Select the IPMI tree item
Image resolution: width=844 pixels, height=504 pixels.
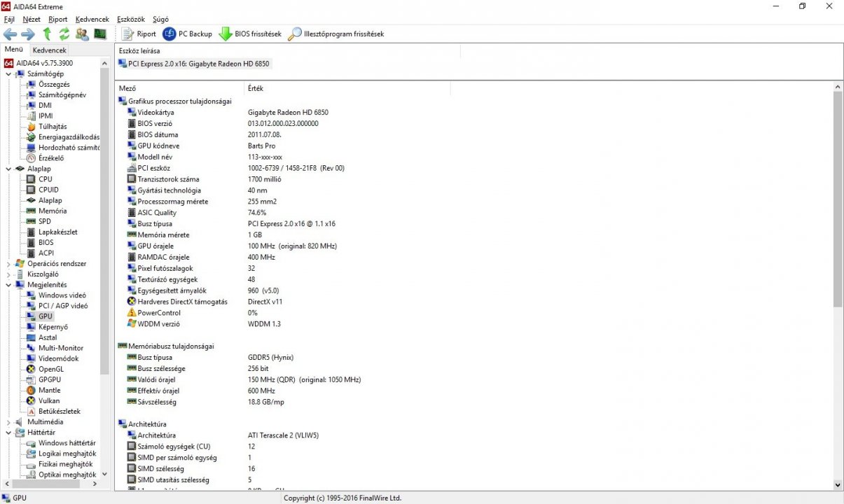click(46, 115)
